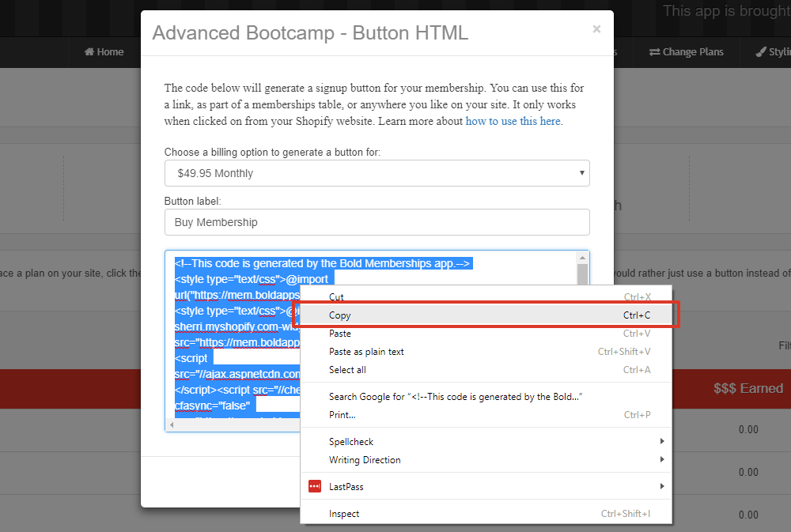Click the 'Button label:' text
Image resolution: width=791 pixels, height=532 pixels.
[x=193, y=202]
